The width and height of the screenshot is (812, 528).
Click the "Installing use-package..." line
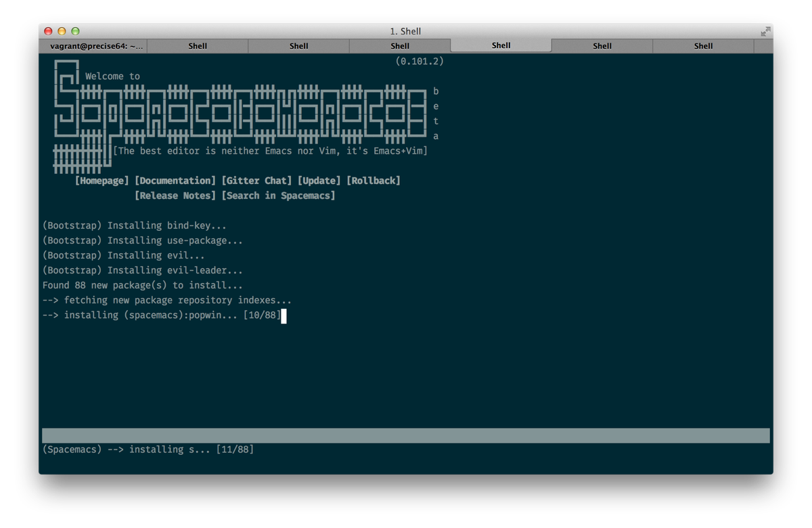pyautogui.click(x=143, y=240)
